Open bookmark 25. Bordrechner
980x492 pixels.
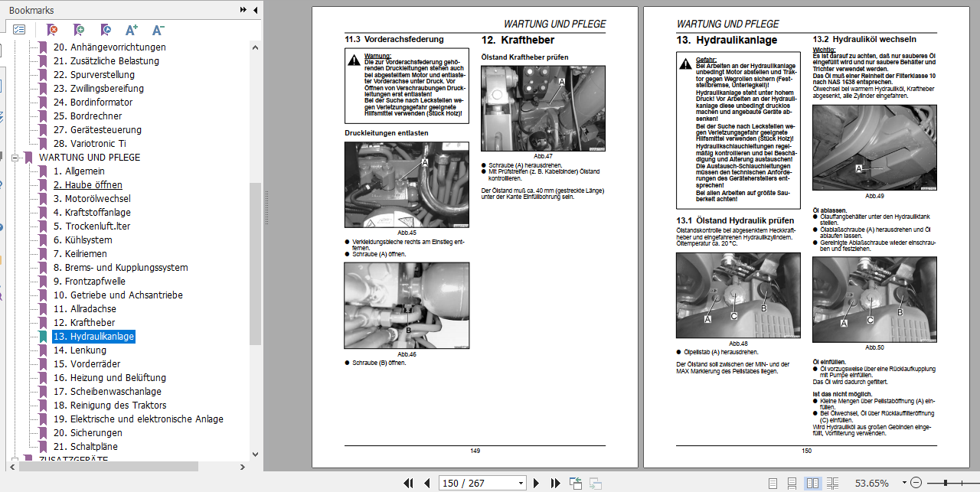[x=88, y=116]
